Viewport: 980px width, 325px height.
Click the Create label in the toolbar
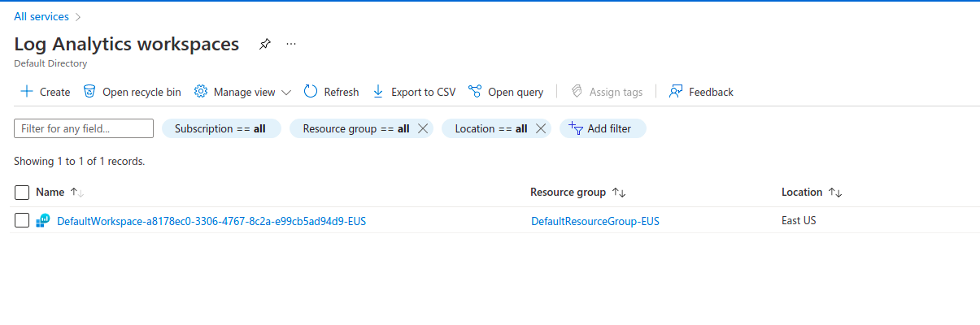pos(54,92)
